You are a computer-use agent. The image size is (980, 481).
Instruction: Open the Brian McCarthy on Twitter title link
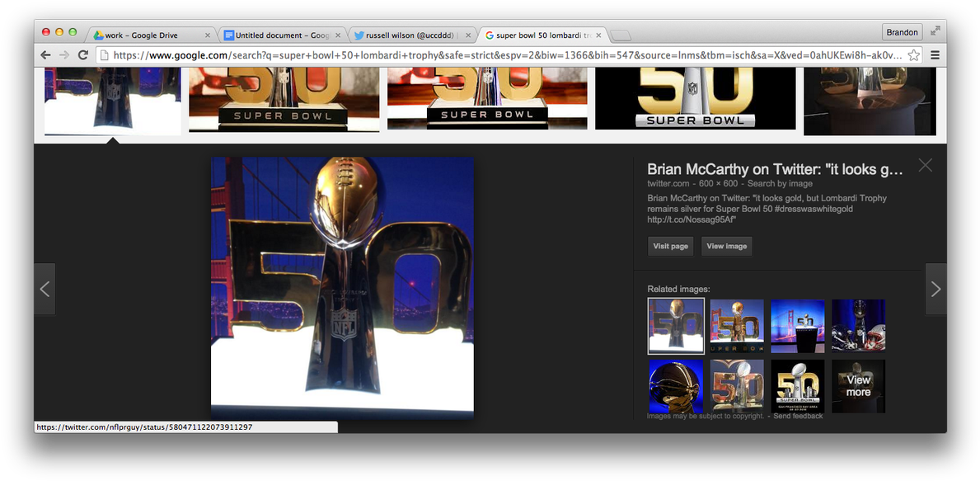(x=775, y=169)
